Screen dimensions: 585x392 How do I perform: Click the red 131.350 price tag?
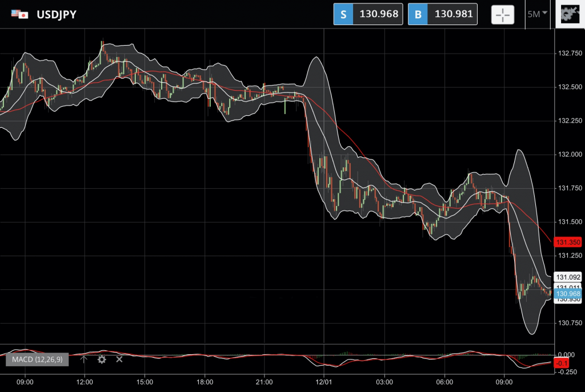pos(568,242)
